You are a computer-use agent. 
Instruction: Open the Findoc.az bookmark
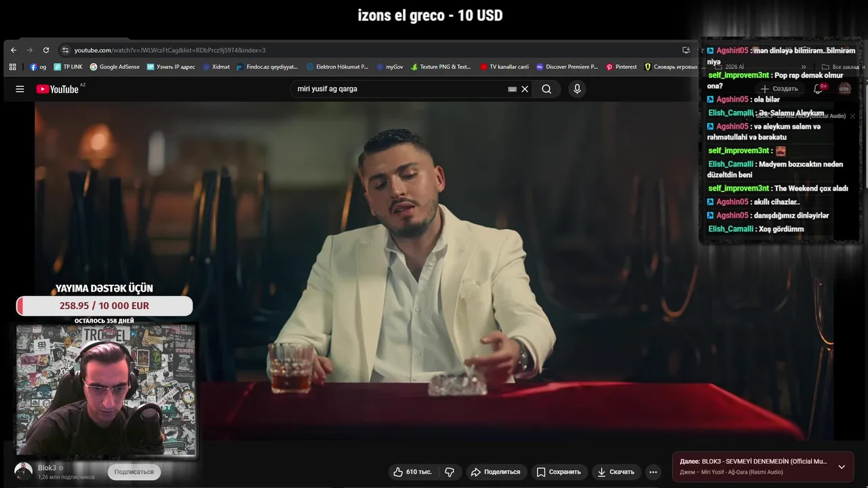tap(267, 67)
